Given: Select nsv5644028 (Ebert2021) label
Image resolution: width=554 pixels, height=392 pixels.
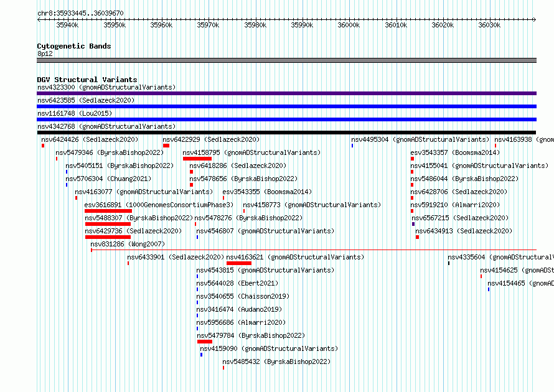Looking at the screenshot, I should pyautogui.click(x=237, y=283).
